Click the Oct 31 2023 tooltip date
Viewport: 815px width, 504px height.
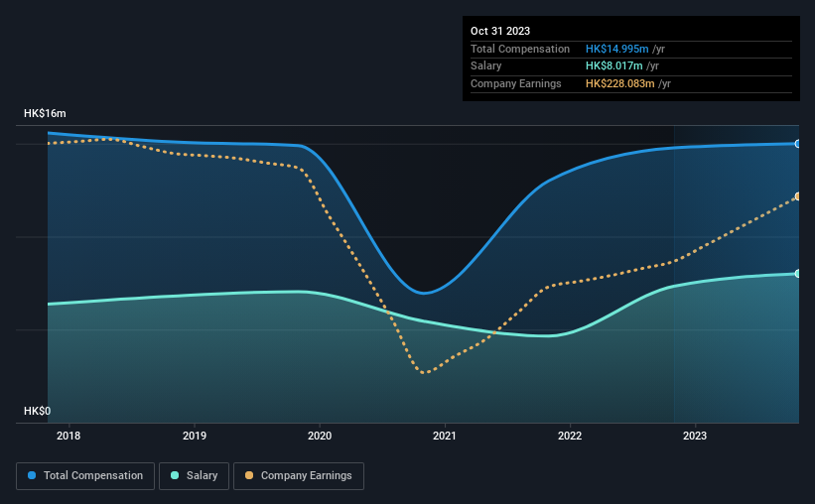click(500, 31)
